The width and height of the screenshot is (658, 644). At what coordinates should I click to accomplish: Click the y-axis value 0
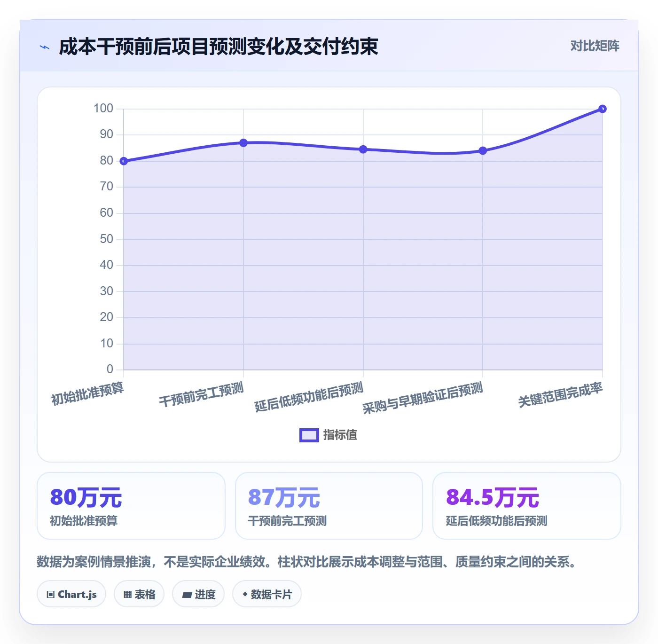[x=110, y=369]
